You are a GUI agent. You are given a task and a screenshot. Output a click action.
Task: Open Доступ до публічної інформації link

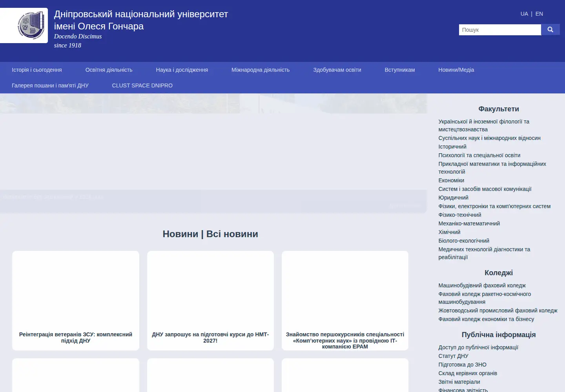click(x=478, y=347)
